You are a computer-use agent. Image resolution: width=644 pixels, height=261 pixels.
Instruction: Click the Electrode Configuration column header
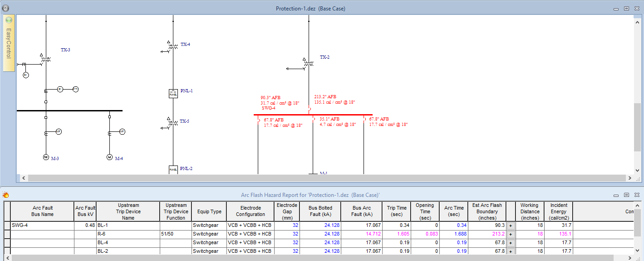click(x=251, y=211)
